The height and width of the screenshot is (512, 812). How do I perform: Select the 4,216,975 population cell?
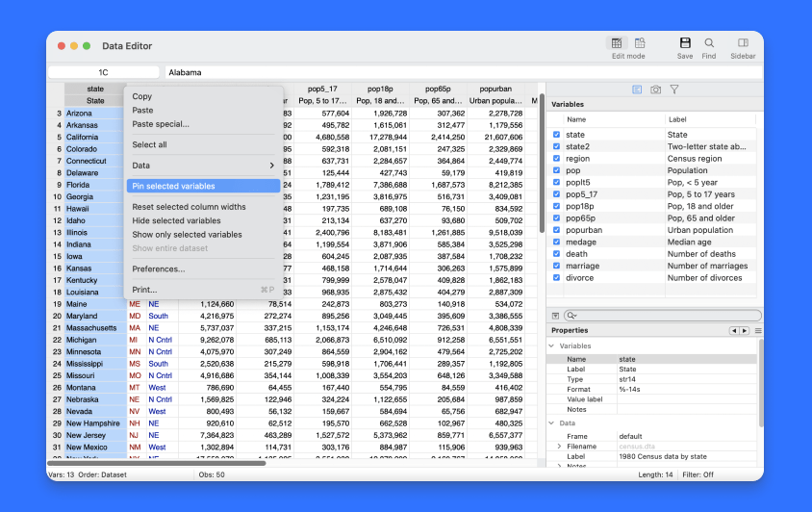[207, 316]
